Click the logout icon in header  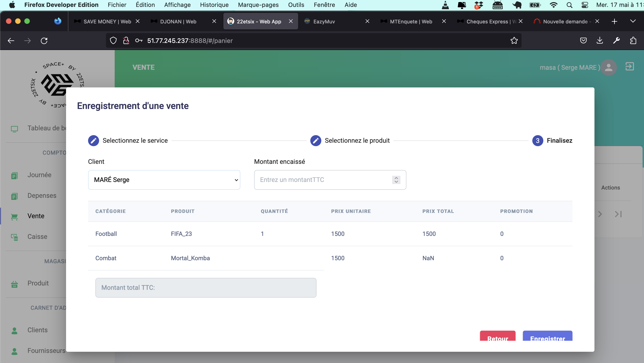(x=630, y=67)
